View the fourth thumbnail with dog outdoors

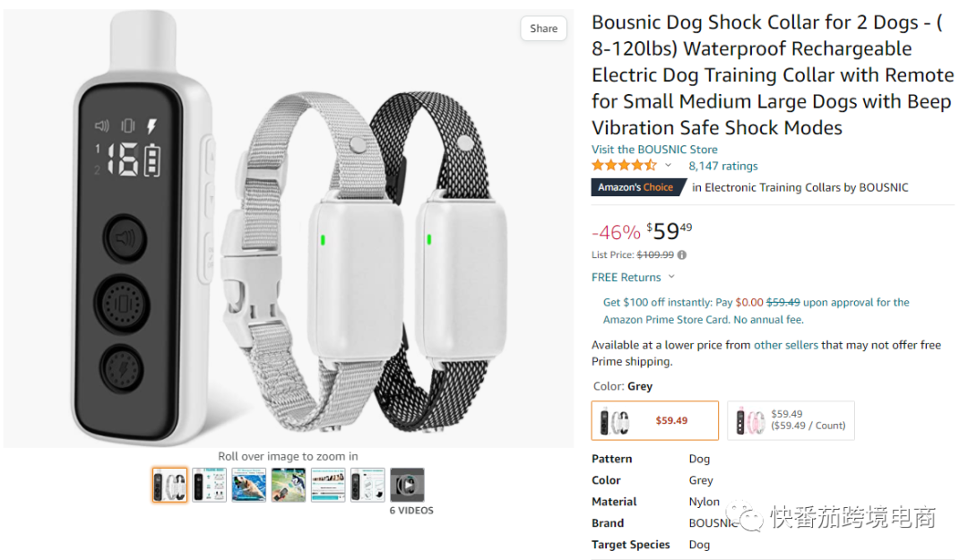point(289,485)
